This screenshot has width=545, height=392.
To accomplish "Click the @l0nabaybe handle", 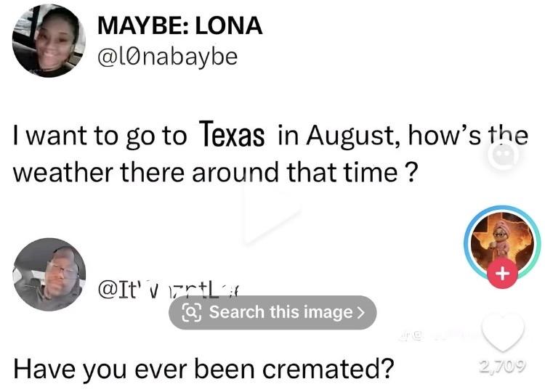I will tap(168, 57).
